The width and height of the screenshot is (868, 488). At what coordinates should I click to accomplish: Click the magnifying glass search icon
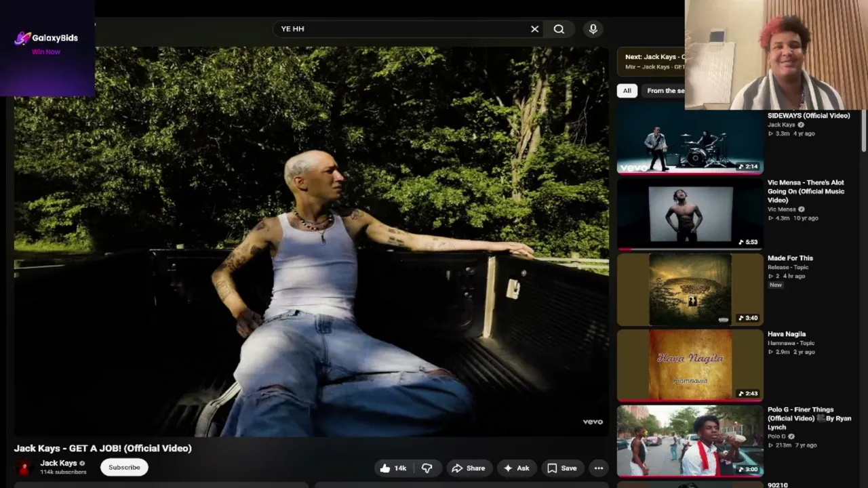coord(559,29)
